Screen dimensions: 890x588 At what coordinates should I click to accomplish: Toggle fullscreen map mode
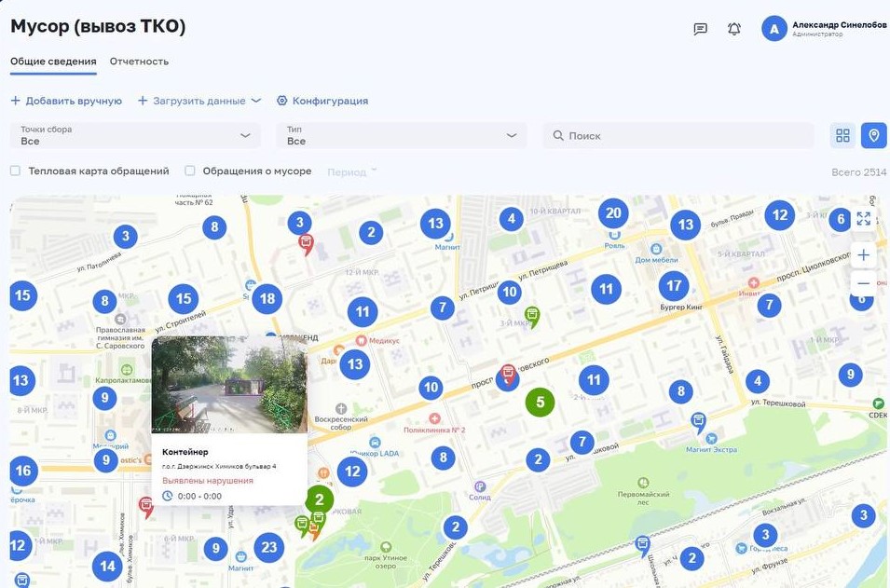coord(864,219)
